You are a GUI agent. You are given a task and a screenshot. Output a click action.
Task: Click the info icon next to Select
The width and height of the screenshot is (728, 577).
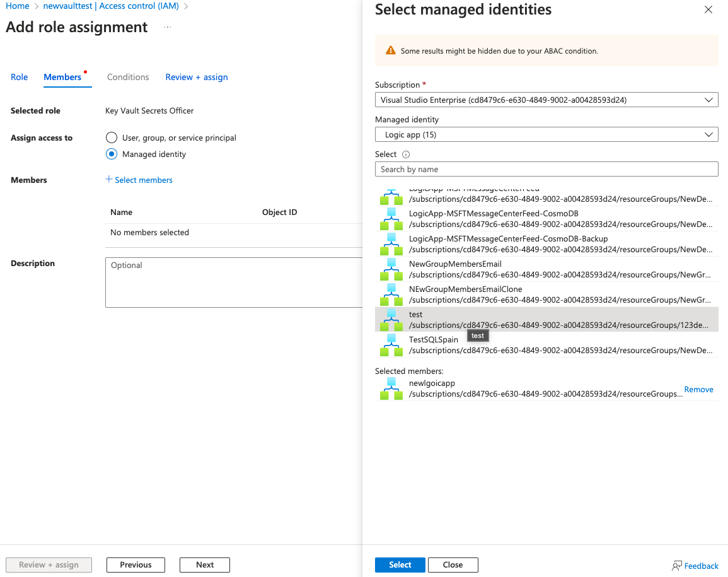pyautogui.click(x=406, y=154)
